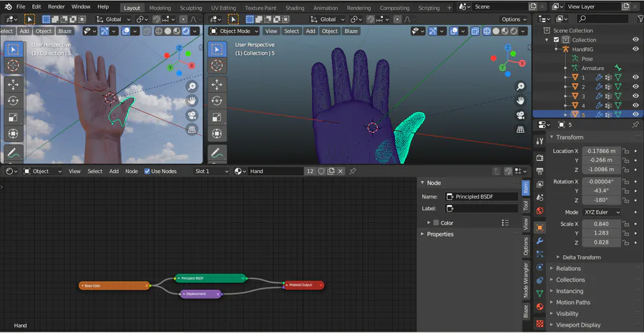The image size is (644, 333).
Task: Switch to the Sculpting workspace tab
Action: [x=190, y=8]
